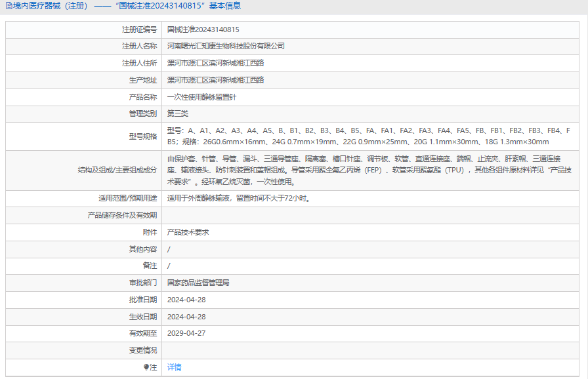
Task: Select approval date 2024-04-28 in 批准日期 row
Action: point(186,300)
